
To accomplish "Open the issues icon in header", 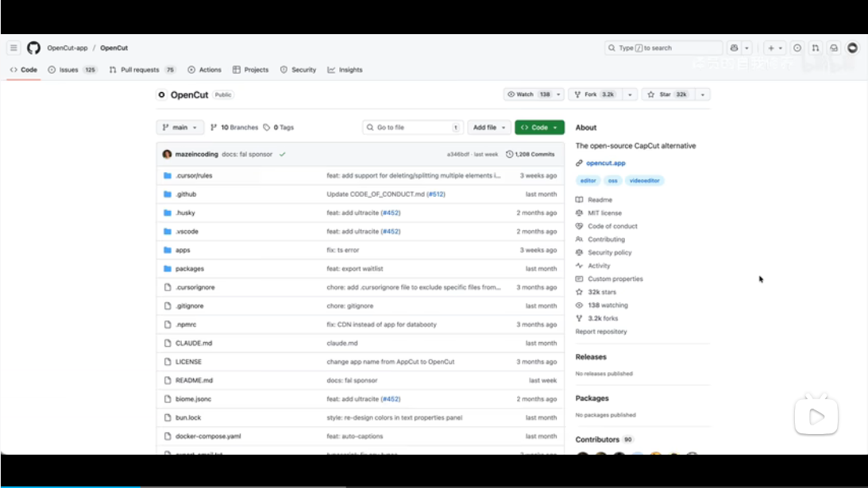I will click(x=797, y=48).
